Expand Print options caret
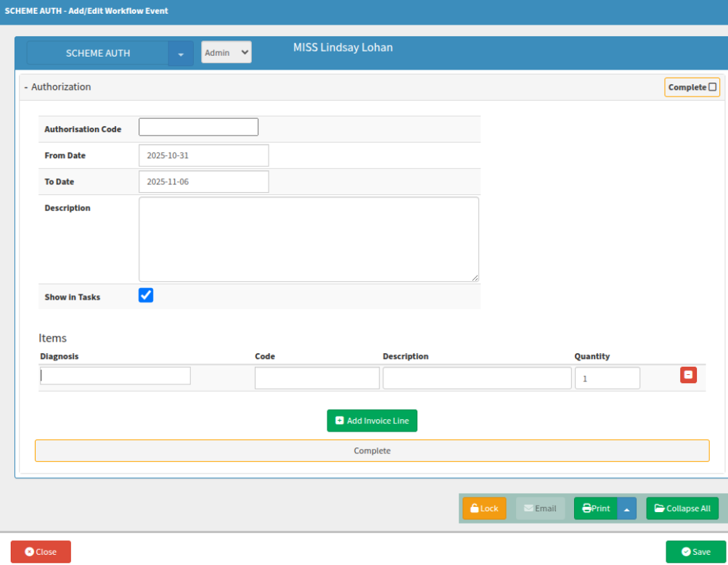728x565 pixels. (x=627, y=508)
